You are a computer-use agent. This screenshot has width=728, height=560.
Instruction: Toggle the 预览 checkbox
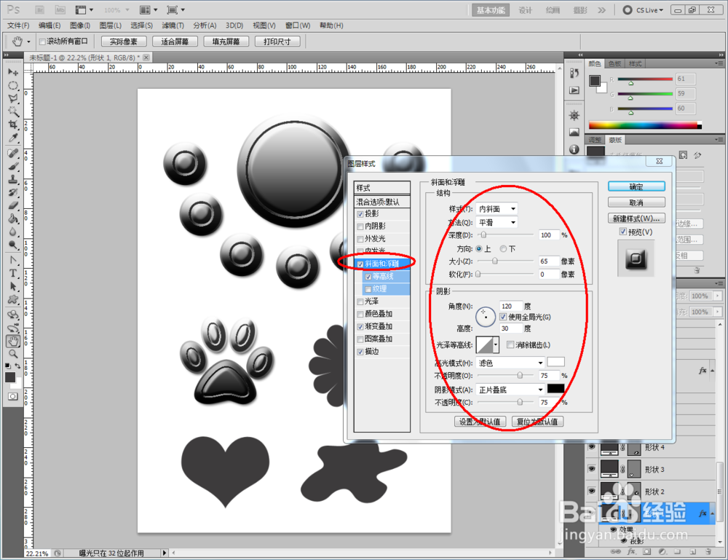click(x=623, y=232)
